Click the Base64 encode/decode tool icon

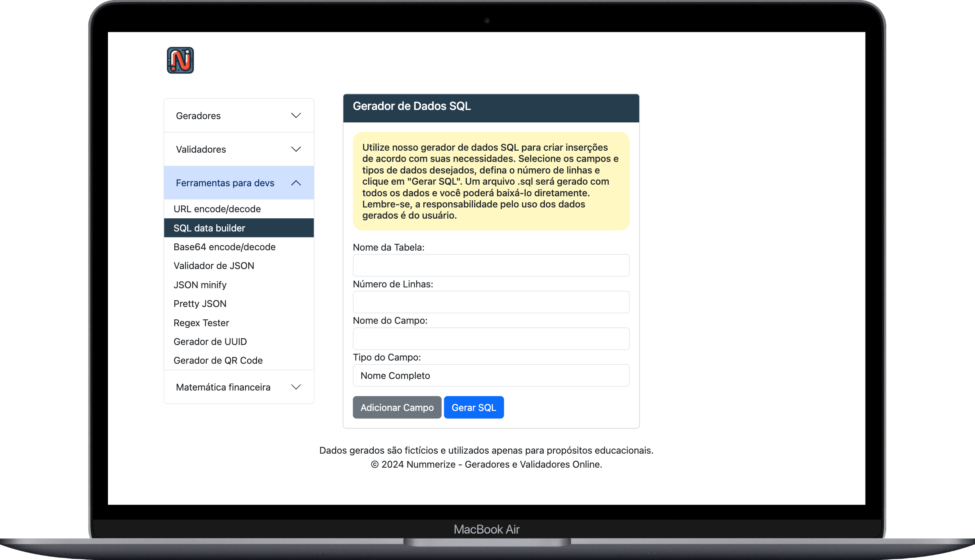[x=224, y=246]
